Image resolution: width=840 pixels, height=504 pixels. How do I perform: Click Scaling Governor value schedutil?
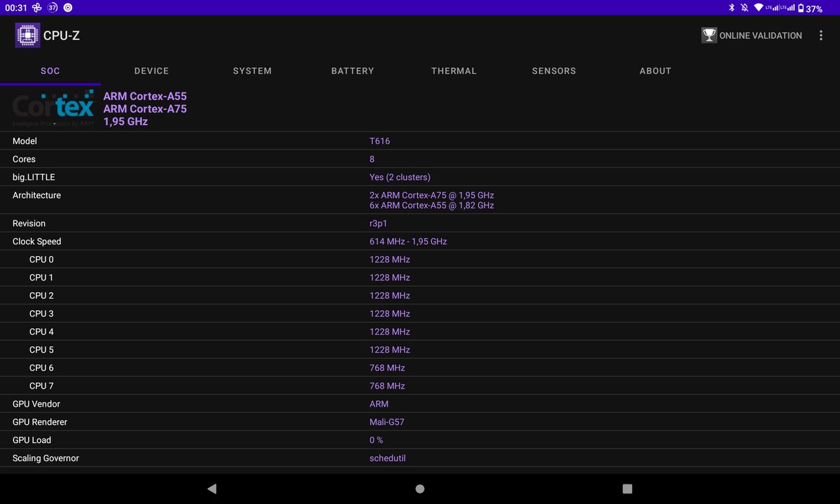coord(388,458)
